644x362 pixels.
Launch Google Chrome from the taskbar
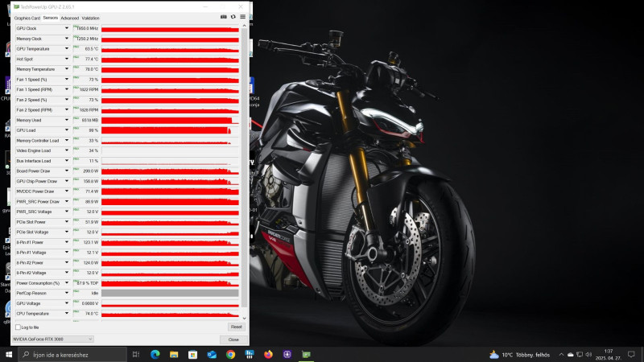point(230,354)
